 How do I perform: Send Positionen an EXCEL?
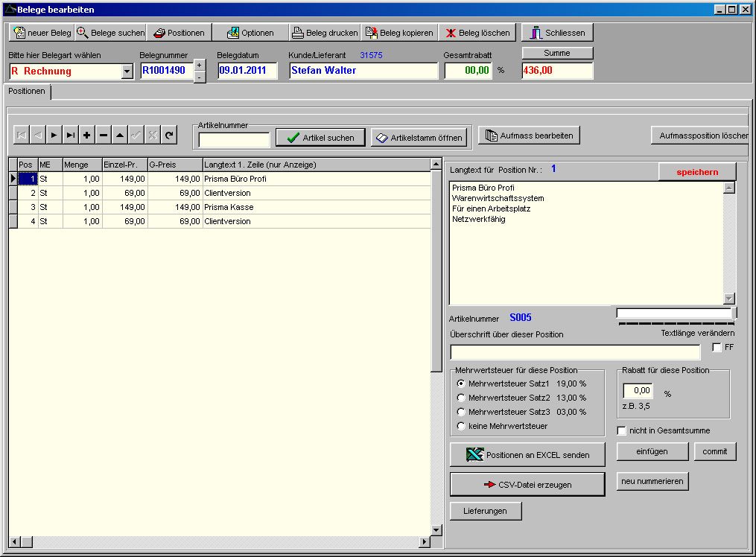[x=527, y=455]
